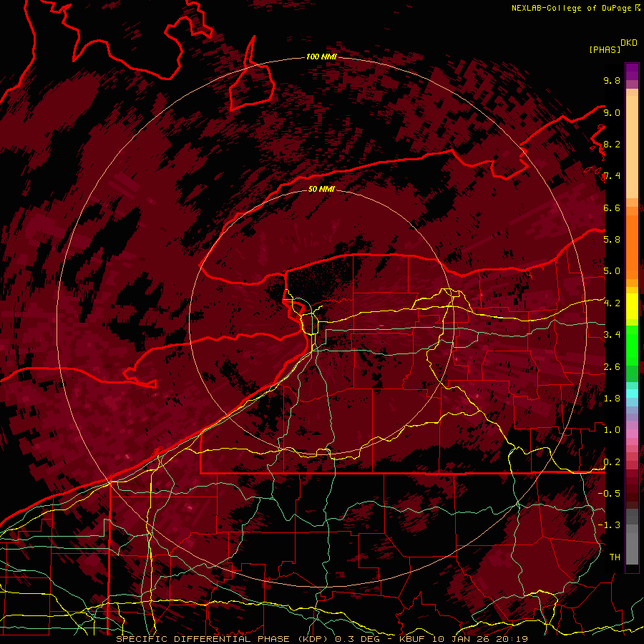Click the 9.8 legend value
This screenshot has width=644, height=644.
612,80
